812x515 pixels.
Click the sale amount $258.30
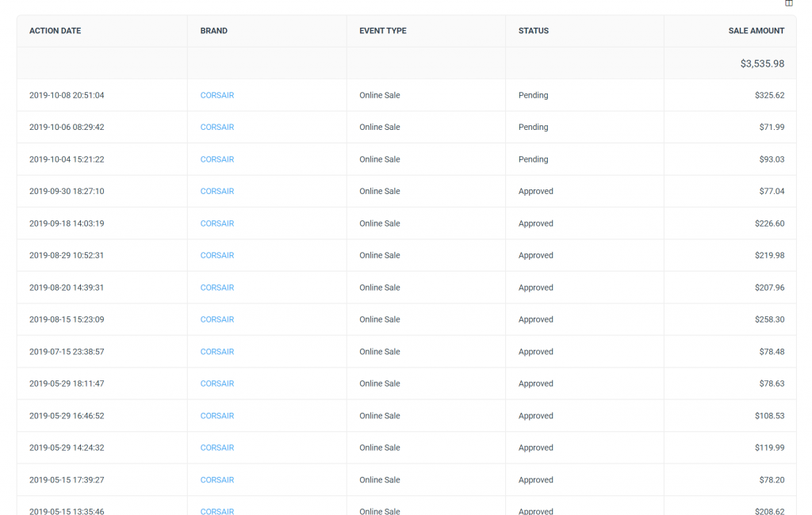pos(769,320)
